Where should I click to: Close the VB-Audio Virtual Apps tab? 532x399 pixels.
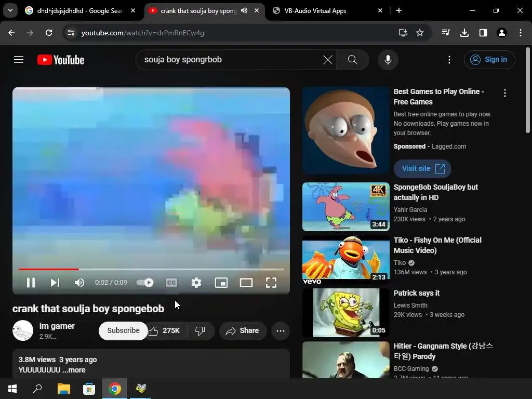380,10
